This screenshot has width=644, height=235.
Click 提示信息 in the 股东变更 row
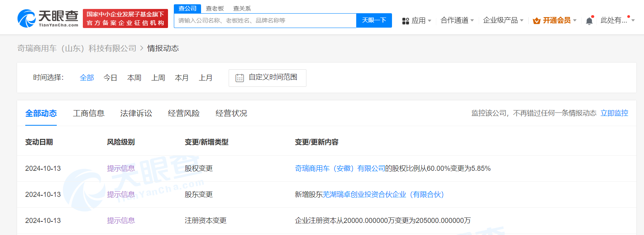pos(121,195)
